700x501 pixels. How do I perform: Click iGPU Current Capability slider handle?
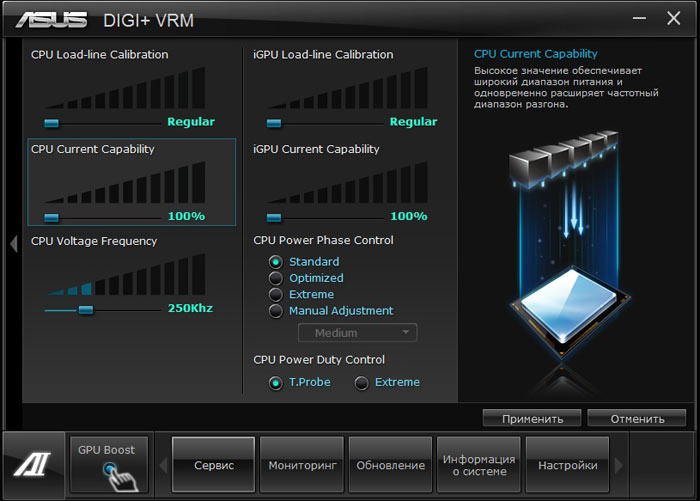274,217
